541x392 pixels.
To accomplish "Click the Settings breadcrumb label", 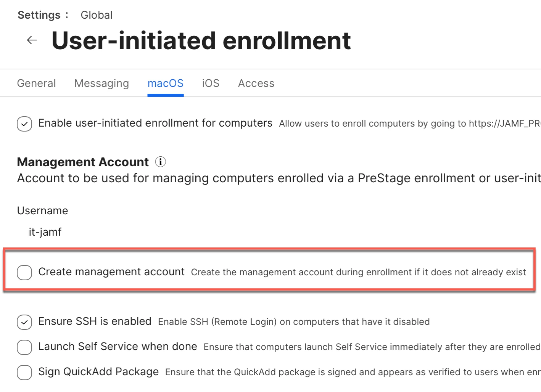I will coord(39,15).
